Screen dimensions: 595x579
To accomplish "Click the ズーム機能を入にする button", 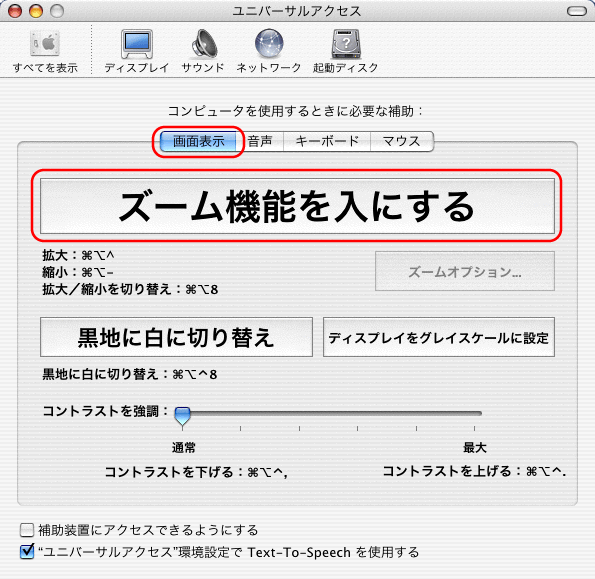I will [297, 206].
